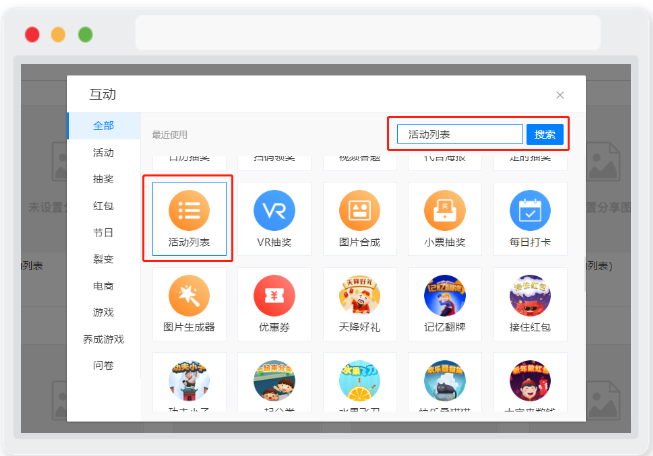Choose the garbage sorting game icon
The image size is (653, 456).
[x=274, y=381]
